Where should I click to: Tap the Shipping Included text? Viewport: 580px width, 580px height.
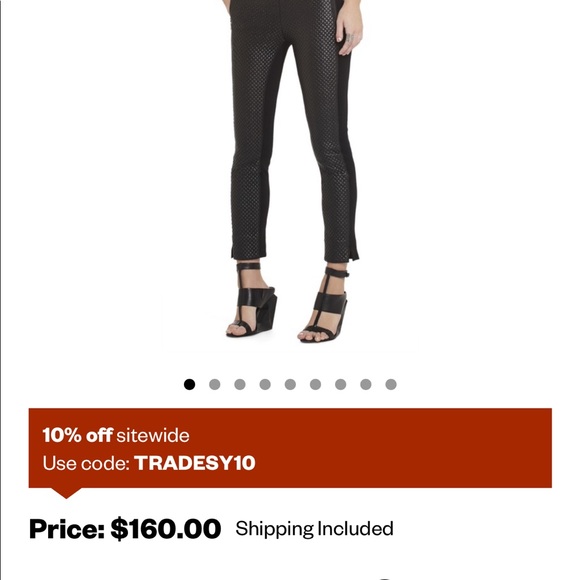tap(314, 529)
